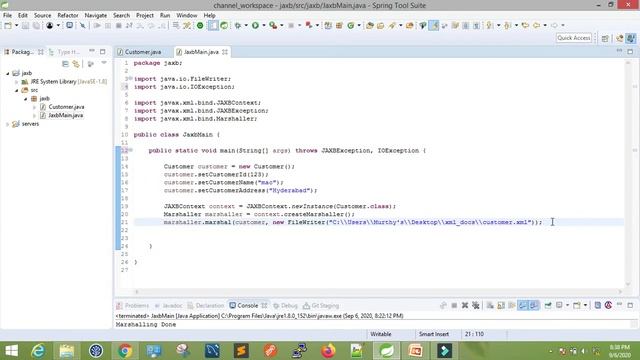The height and width of the screenshot is (360, 640).
Task: Click the green Boot Dashboard icon
Action: [x=200, y=25]
